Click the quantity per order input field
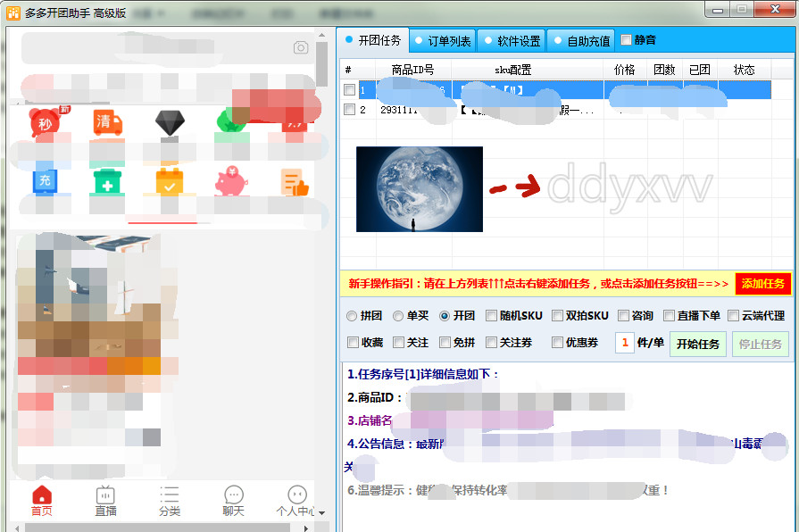This screenshot has height=532, width=799. pos(625,344)
